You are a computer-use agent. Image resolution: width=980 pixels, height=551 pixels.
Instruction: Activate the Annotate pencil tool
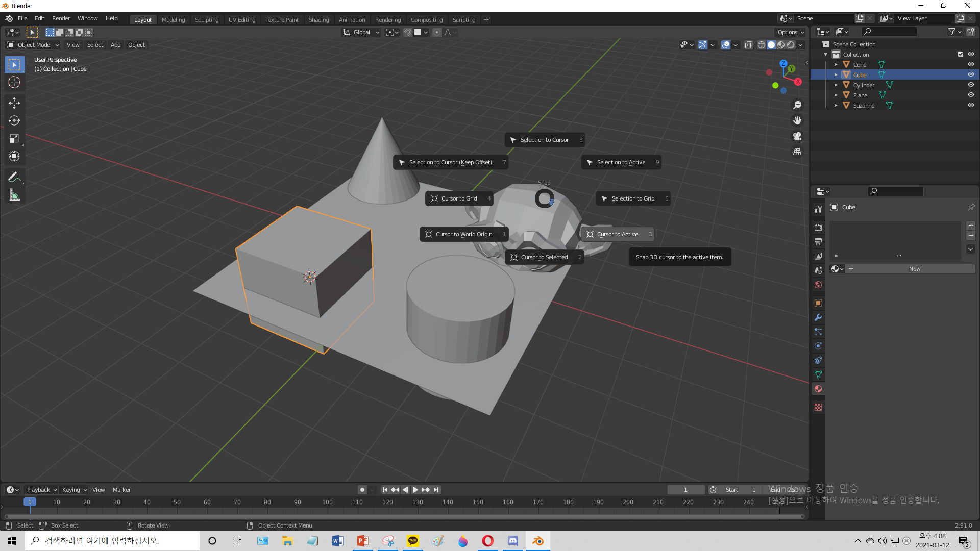click(14, 177)
